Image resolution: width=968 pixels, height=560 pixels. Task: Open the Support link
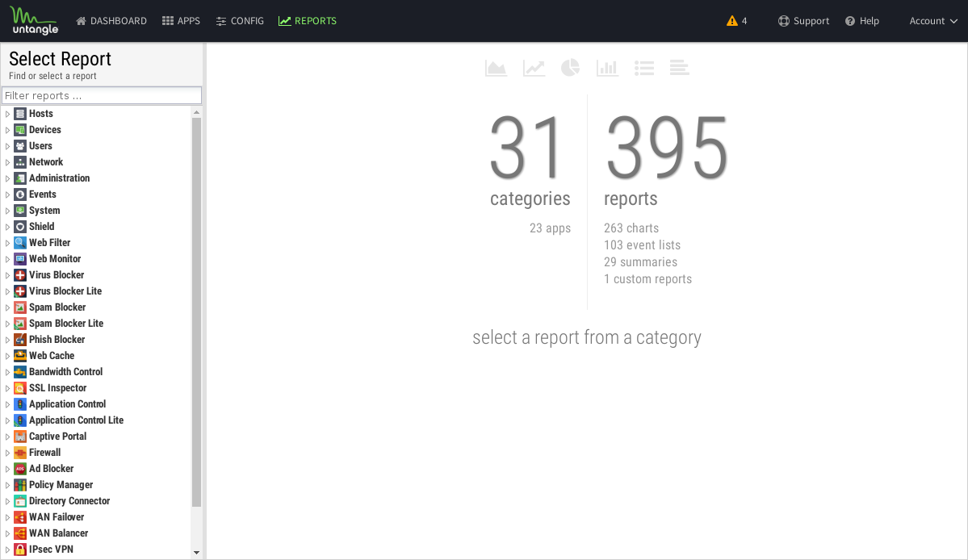(803, 21)
